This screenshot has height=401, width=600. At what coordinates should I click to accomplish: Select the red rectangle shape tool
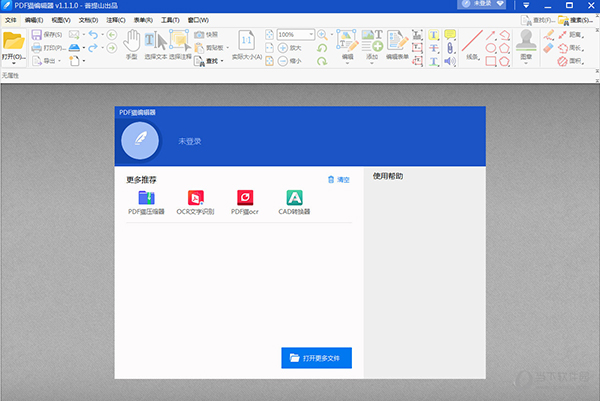pos(491,61)
